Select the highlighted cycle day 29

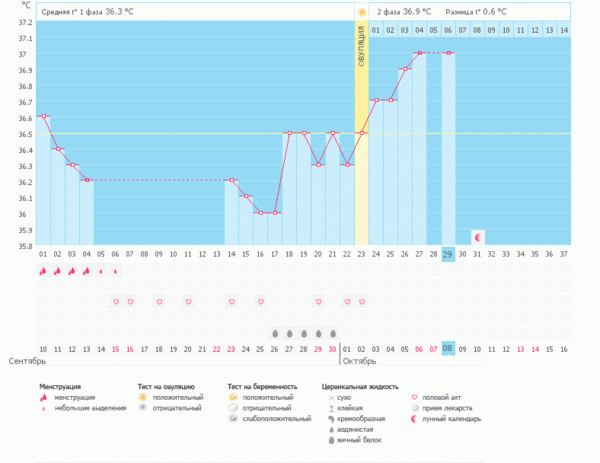pos(448,255)
